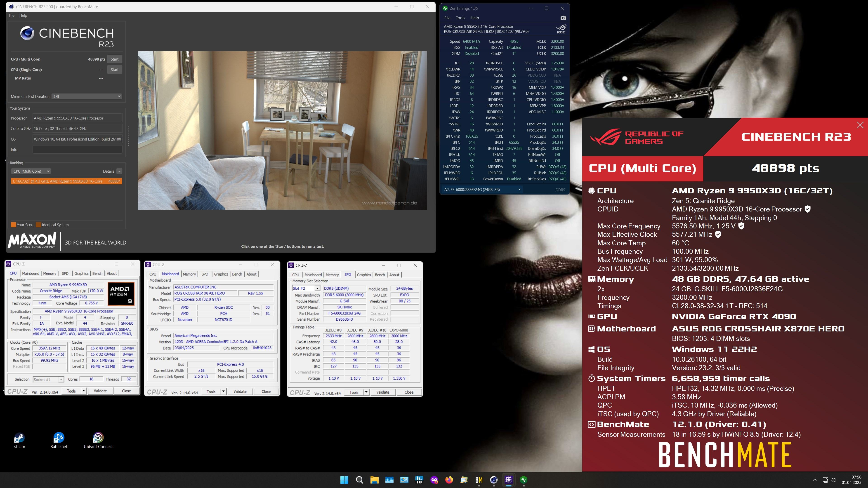Click the Info input field in Cinebench
The image size is (868, 488).
77,150
